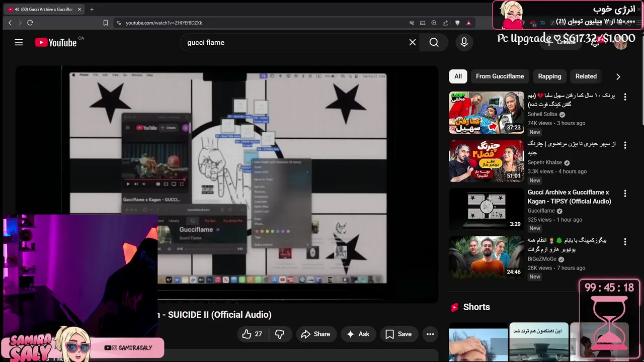Click the SUICIDE II video title

[x=215, y=315]
